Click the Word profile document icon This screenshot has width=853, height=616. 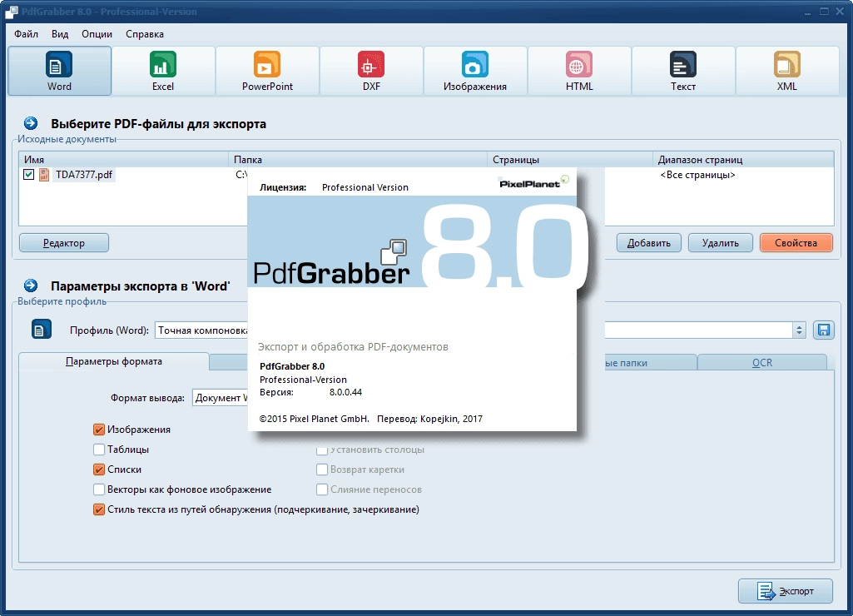(42, 329)
